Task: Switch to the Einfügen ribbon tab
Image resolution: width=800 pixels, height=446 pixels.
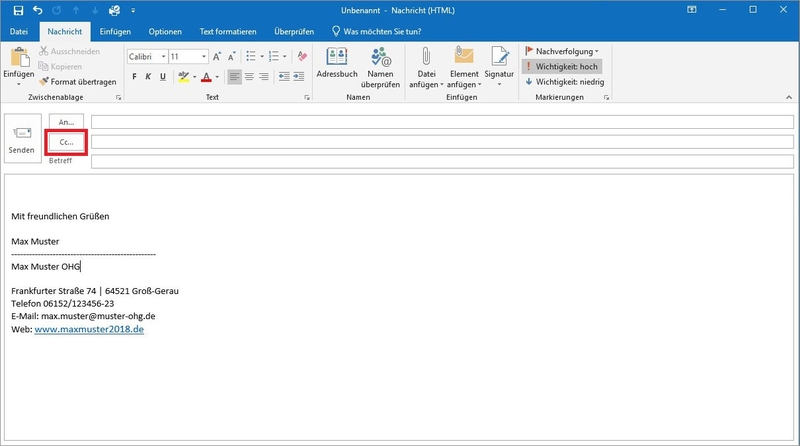Action: (x=115, y=32)
